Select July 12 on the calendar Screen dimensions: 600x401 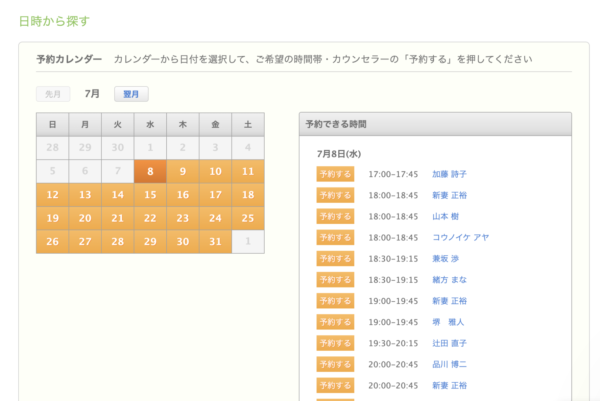coord(52,195)
